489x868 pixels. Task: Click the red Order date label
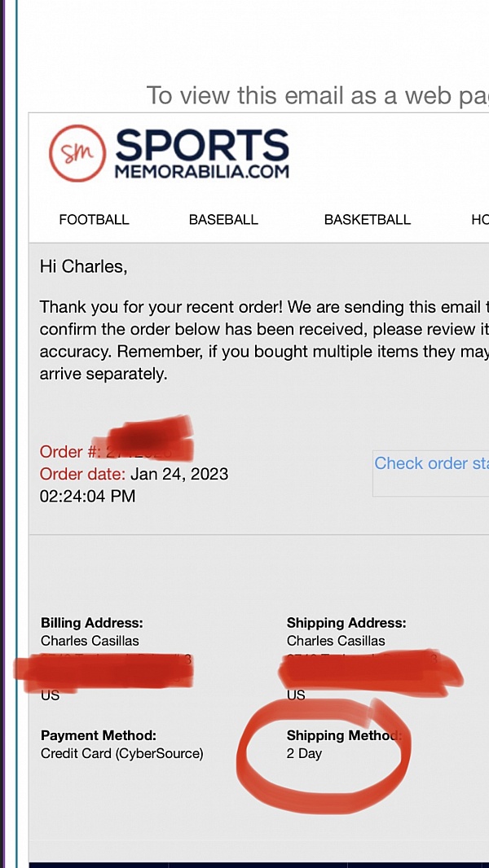point(82,474)
